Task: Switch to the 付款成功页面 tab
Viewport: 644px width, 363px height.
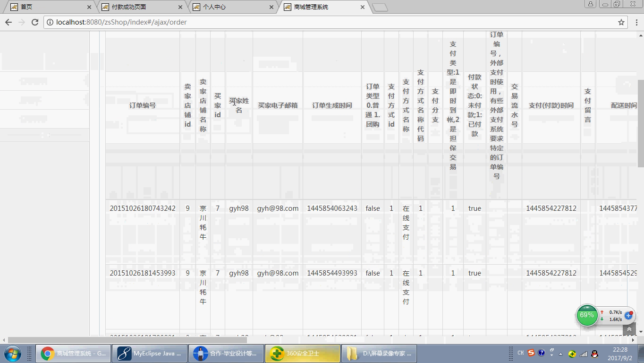Action: click(141, 7)
